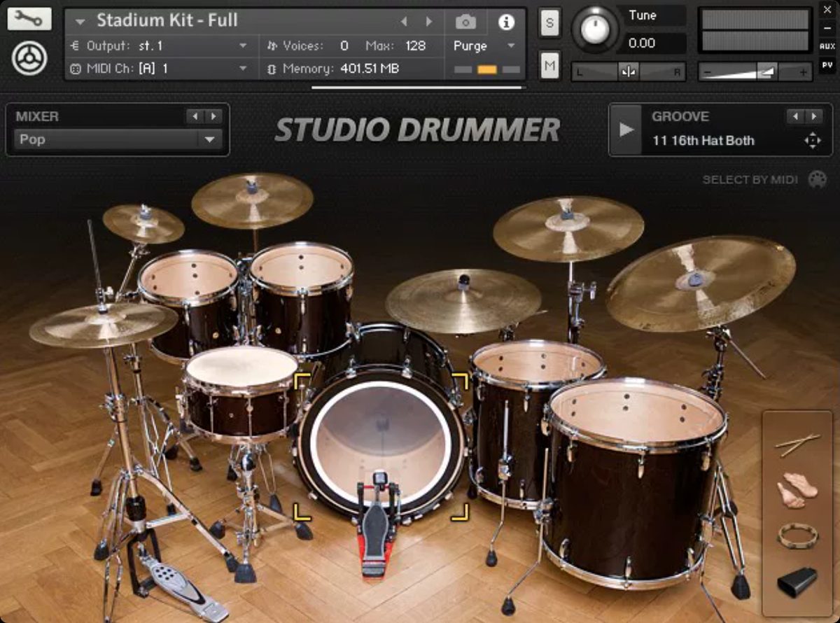840x623 pixels.
Task: Select the left crash cymbal
Action: point(252,201)
